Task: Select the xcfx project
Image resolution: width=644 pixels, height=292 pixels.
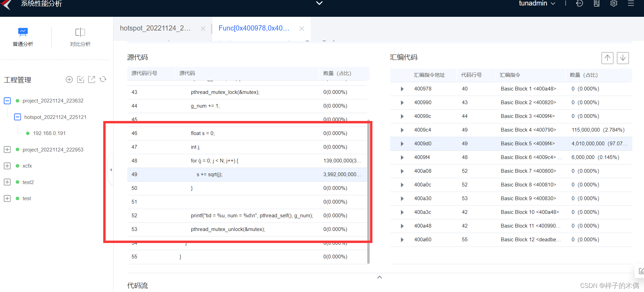Action: click(x=27, y=166)
